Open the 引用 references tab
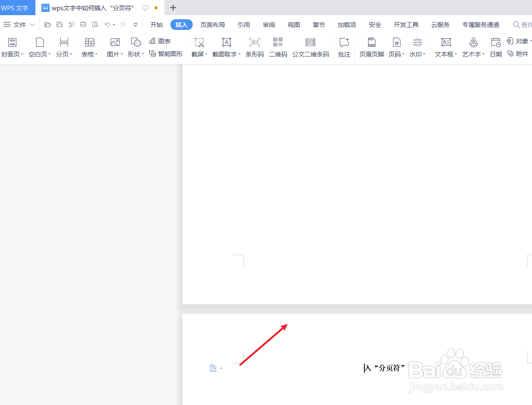Viewport: 532px width, 405px height. [x=244, y=25]
